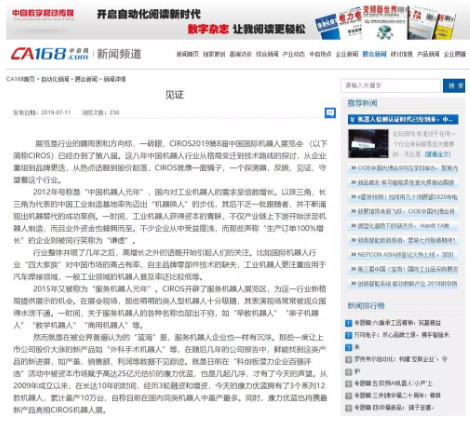Click the blue 搜索 search button
Screen dimensions: 470x422
pyautogui.click(x=454, y=86)
